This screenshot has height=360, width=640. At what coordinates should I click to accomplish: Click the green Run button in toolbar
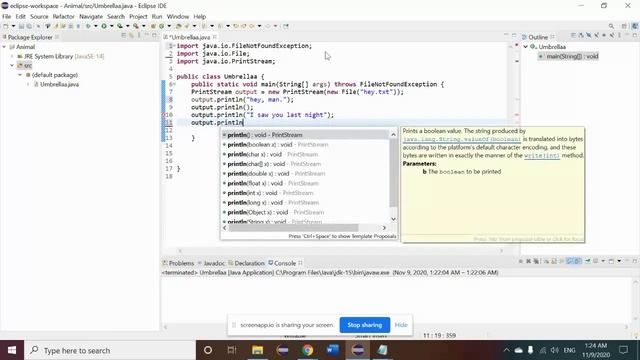[104, 26]
